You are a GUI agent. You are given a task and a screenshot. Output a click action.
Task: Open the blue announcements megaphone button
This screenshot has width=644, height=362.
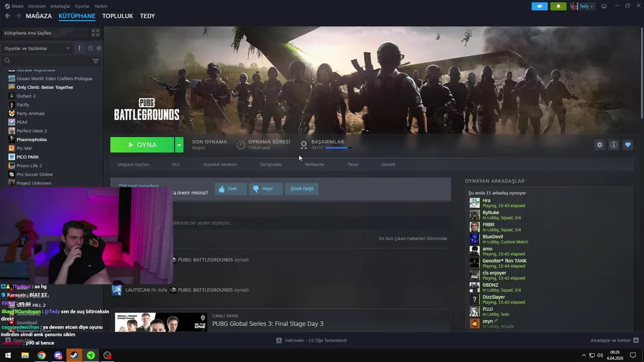[539, 6]
